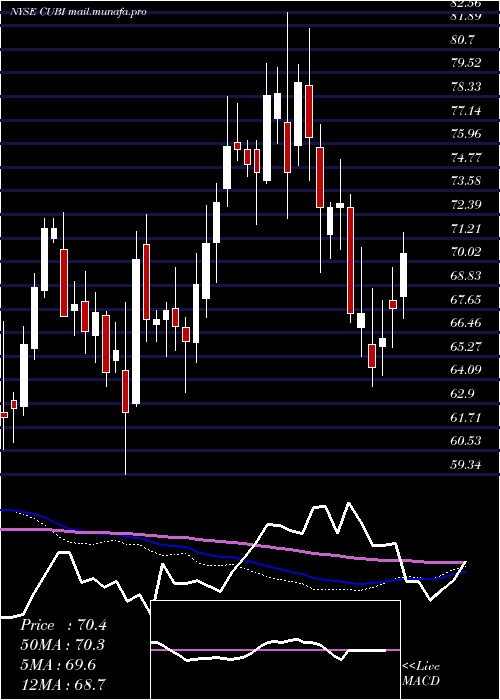This screenshot has height=700, width=500.
Task: Click the 80.7 price axis label
Action: [x=462, y=40]
